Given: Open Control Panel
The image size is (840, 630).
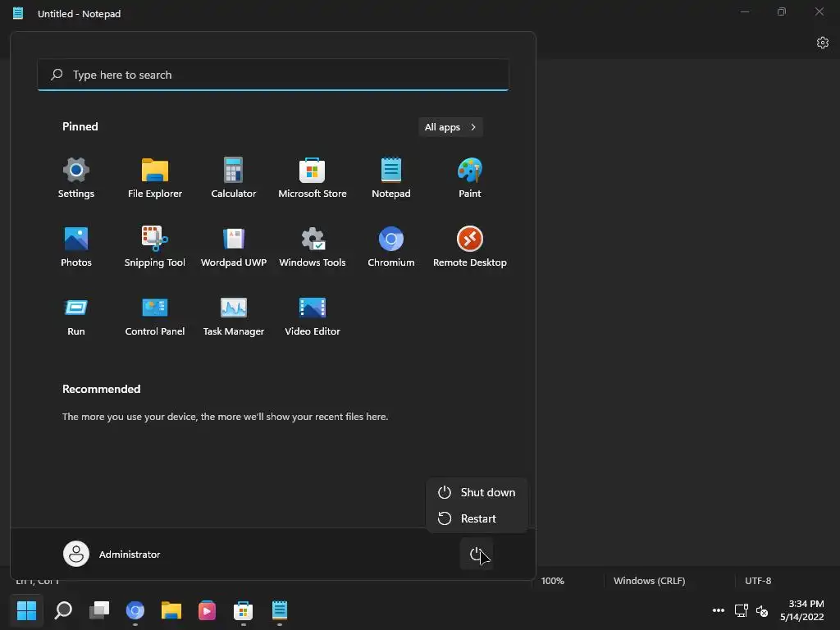Looking at the screenshot, I should (x=155, y=316).
